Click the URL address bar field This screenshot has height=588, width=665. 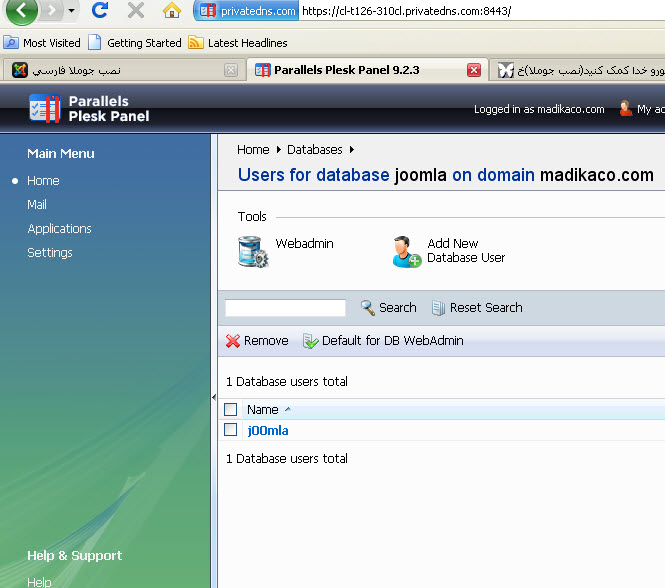[481, 11]
